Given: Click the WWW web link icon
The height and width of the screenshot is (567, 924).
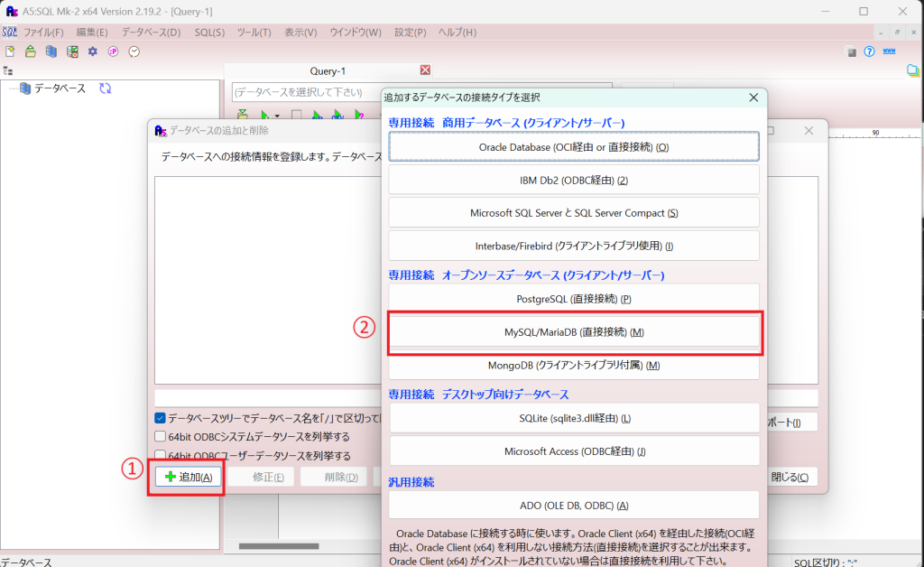Looking at the screenshot, I should point(890,51).
